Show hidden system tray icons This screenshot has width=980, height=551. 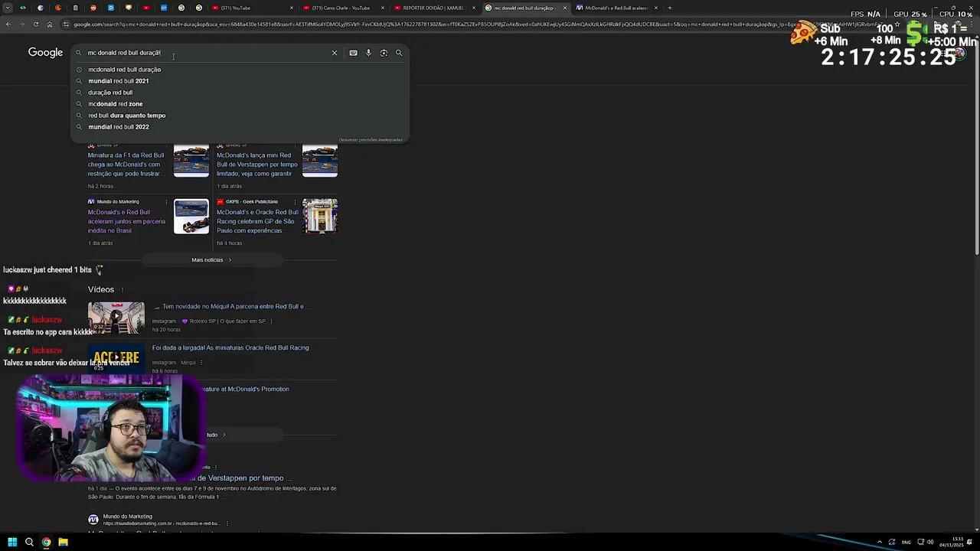[x=879, y=542]
